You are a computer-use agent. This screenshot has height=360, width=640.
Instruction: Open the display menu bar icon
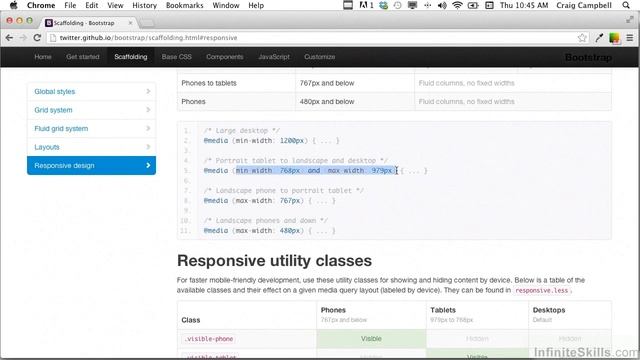click(412, 5)
